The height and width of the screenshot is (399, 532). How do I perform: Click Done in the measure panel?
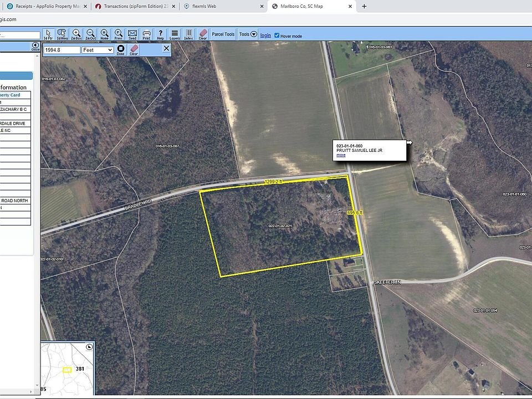120,50
